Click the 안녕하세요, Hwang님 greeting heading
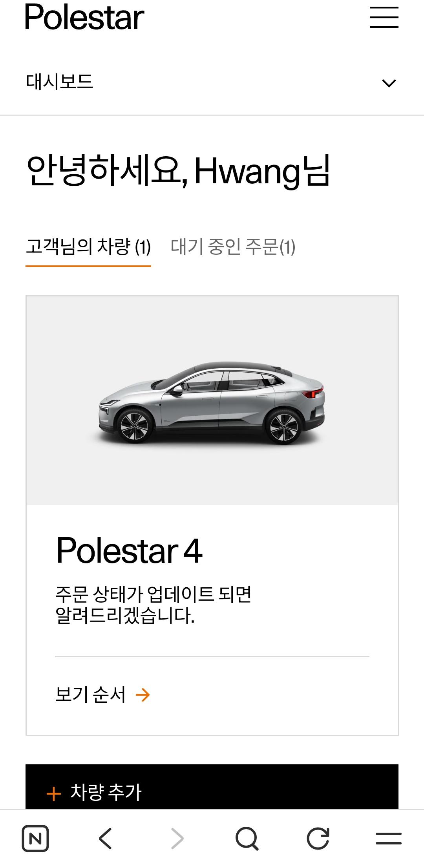Screen dimensions: 424x868 (178, 170)
